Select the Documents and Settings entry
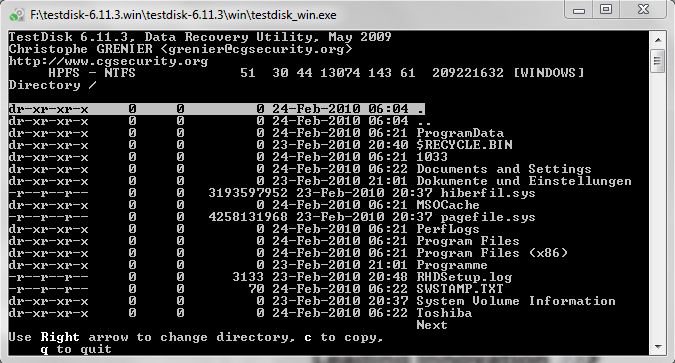675x363 pixels. [300, 169]
